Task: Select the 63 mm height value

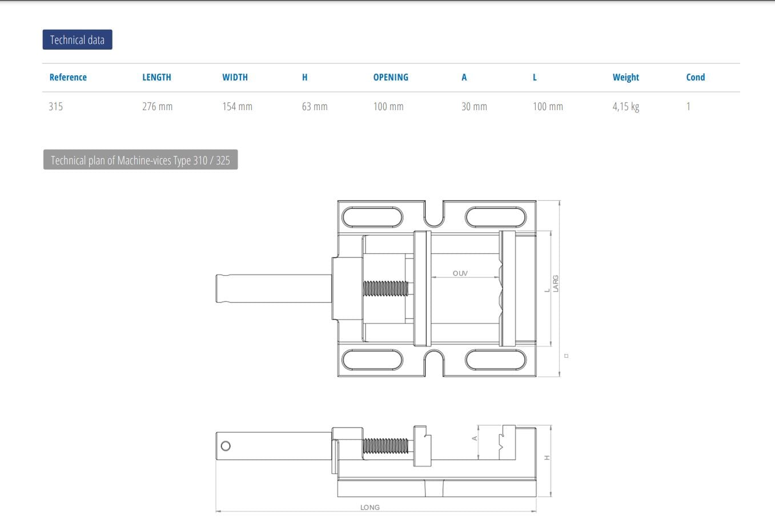Action: point(315,107)
